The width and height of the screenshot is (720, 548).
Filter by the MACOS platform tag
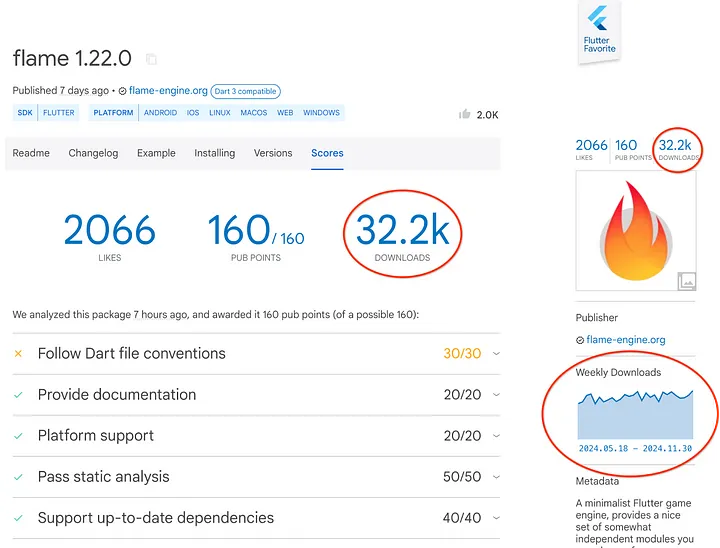click(253, 113)
